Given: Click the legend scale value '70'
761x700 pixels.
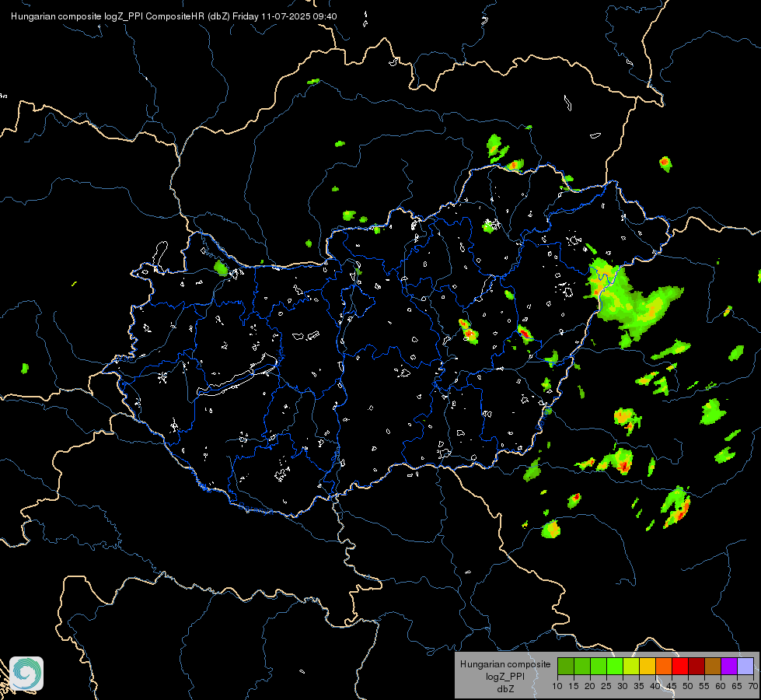Looking at the screenshot, I should (x=753, y=686).
